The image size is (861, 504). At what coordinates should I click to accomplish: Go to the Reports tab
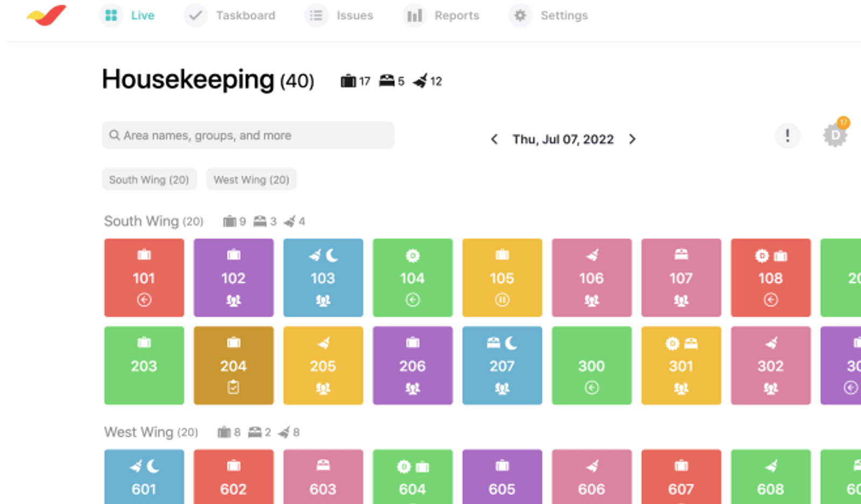point(441,16)
